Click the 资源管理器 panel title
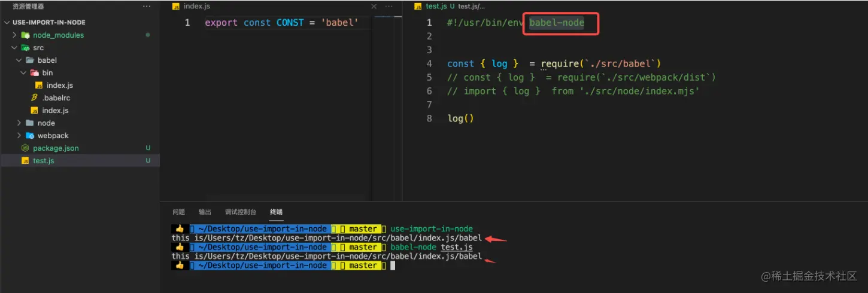The image size is (868, 293). [28, 7]
